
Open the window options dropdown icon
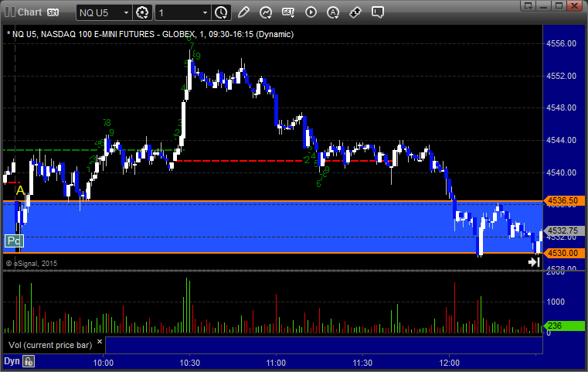(529, 5)
